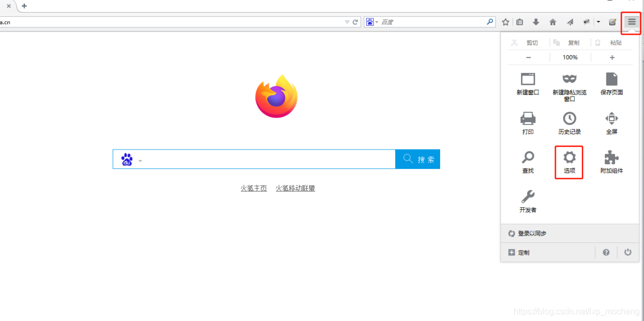Image resolution: width=644 pixels, height=321 pixels.
Task: Zoom out with minus button
Action: click(528, 58)
